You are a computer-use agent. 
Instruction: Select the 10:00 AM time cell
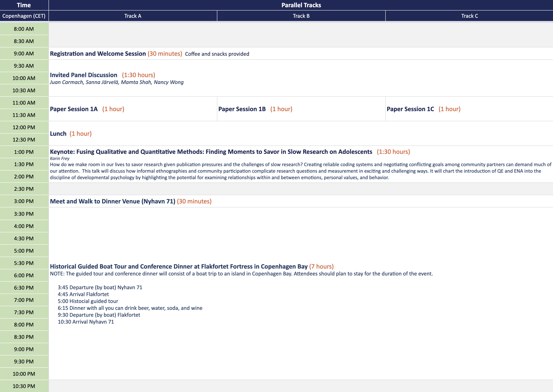click(24, 78)
